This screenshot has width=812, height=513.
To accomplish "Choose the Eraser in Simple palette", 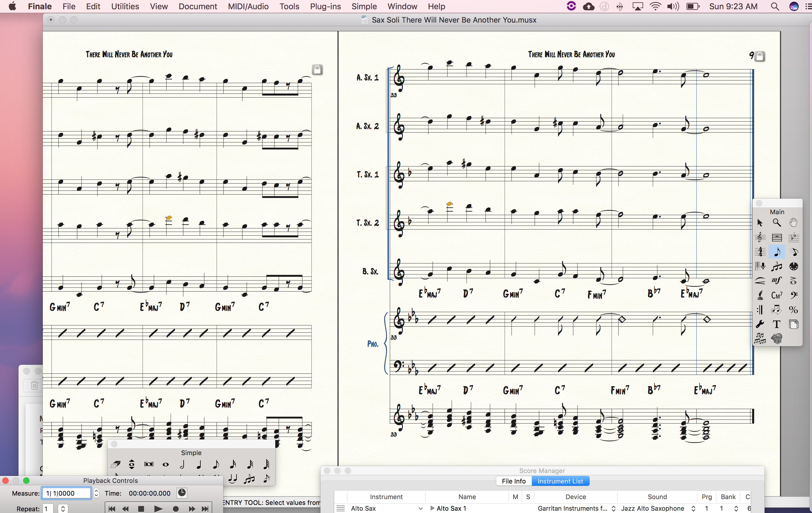I will (115, 465).
